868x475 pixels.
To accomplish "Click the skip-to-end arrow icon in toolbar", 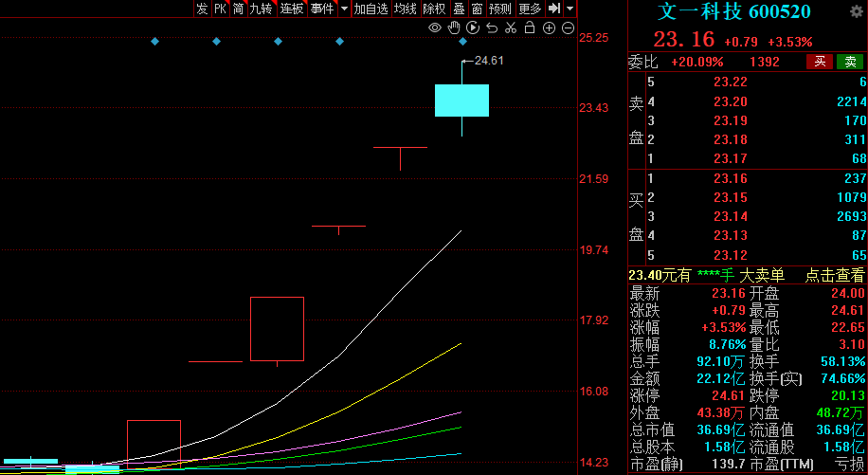I will click(554, 9).
